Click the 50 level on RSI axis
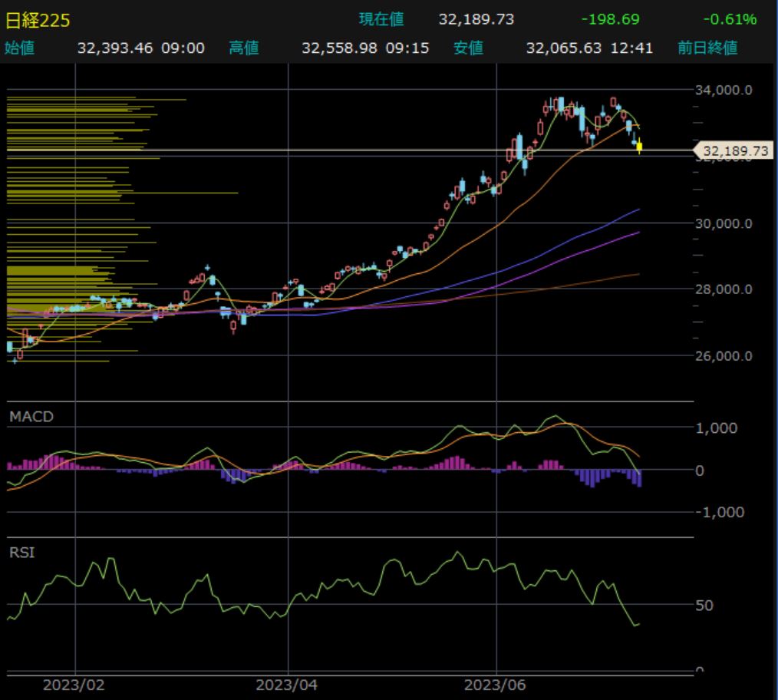Image resolution: width=778 pixels, height=700 pixels. (x=705, y=605)
